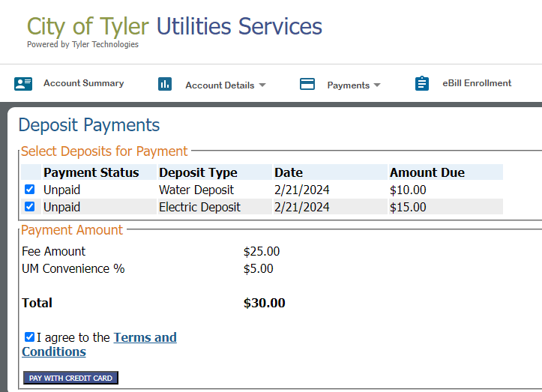Screen dimensions: 542x392
Task: Toggle the Terms and Conditions agreement checkbox
Action: (x=30, y=337)
